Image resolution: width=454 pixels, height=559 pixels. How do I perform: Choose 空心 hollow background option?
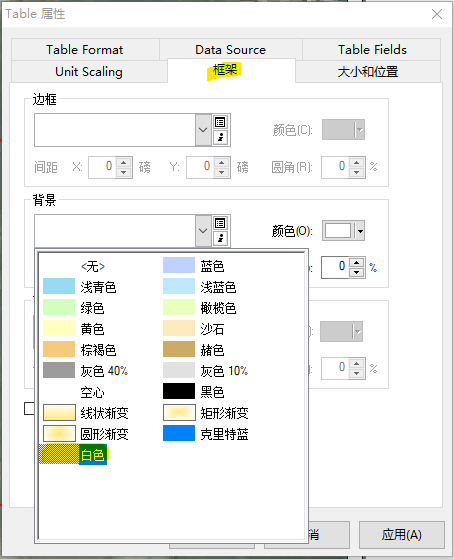coord(92,392)
